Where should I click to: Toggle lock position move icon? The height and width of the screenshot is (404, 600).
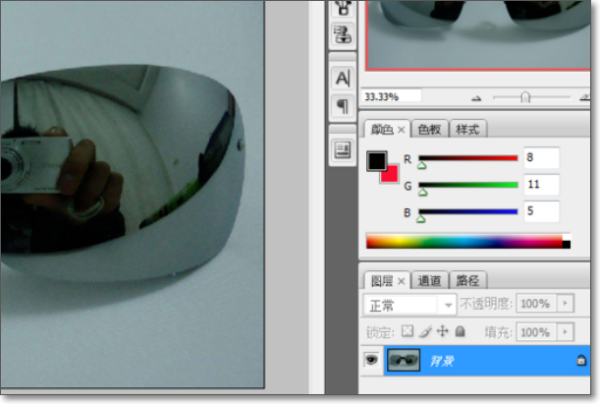click(442, 330)
